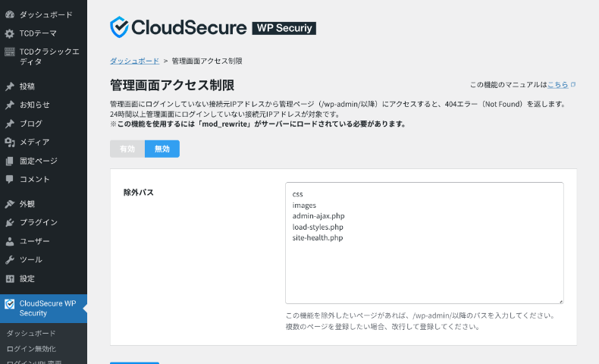Screen dimensions: 599x364
Task: Click the images line in textarea
Action: tap(304, 205)
